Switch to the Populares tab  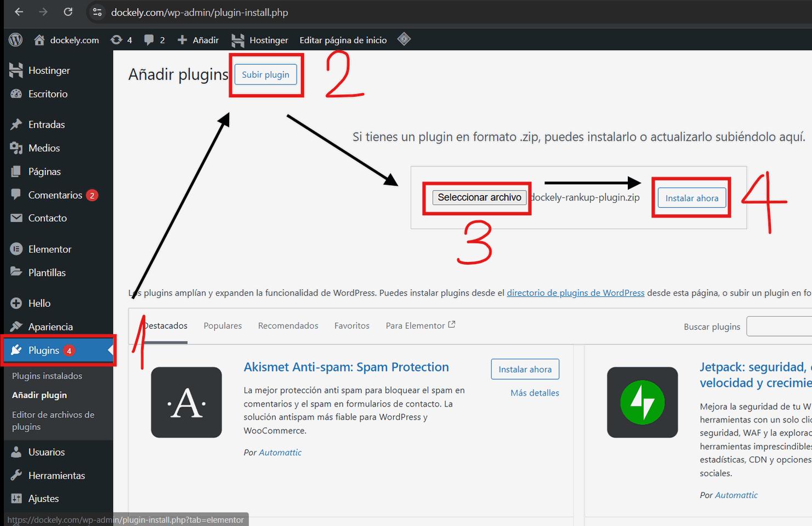click(x=223, y=326)
